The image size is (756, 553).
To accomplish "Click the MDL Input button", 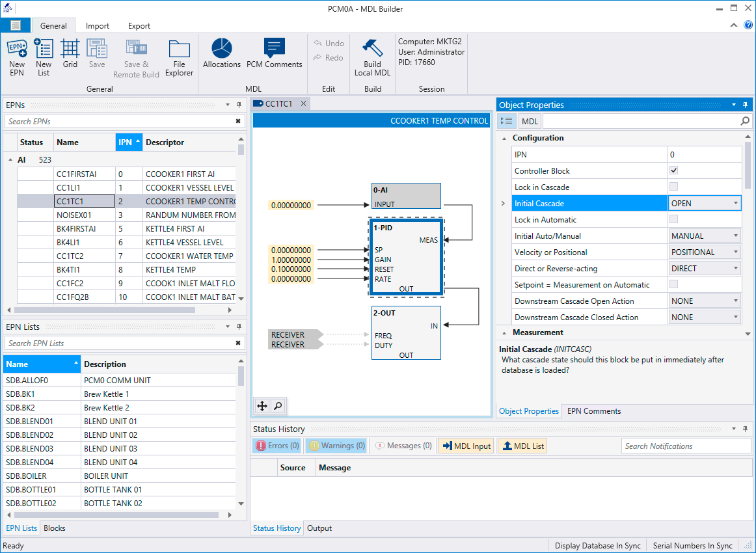I will [466, 446].
